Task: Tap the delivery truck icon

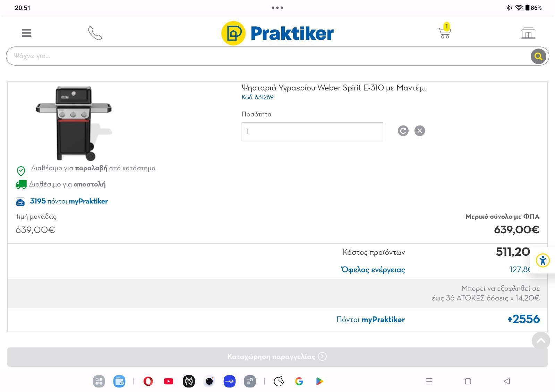Action: pyautogui.click(x=21, y=184)
